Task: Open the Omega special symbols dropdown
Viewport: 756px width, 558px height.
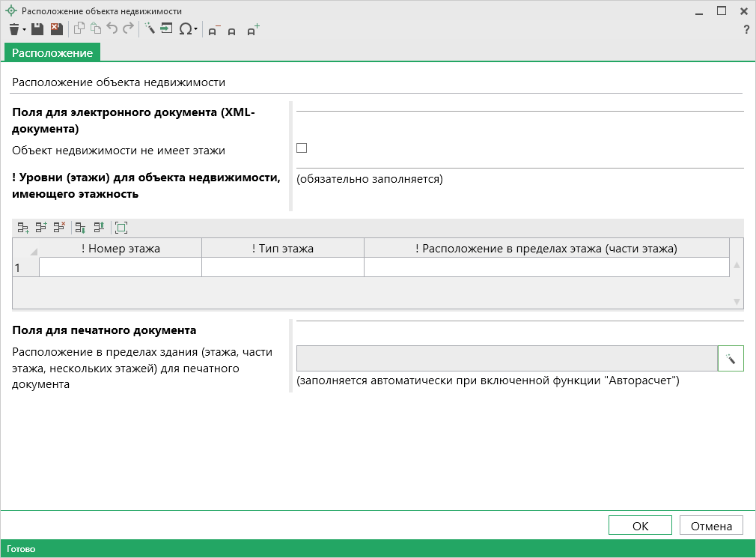Action: pyautogui.click(x=195, y=30)
